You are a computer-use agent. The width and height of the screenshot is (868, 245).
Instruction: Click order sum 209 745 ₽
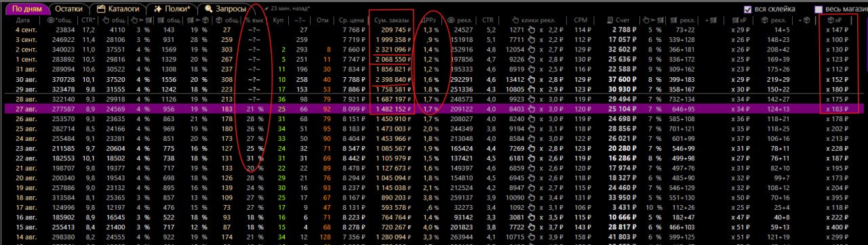tap(396, 30)
